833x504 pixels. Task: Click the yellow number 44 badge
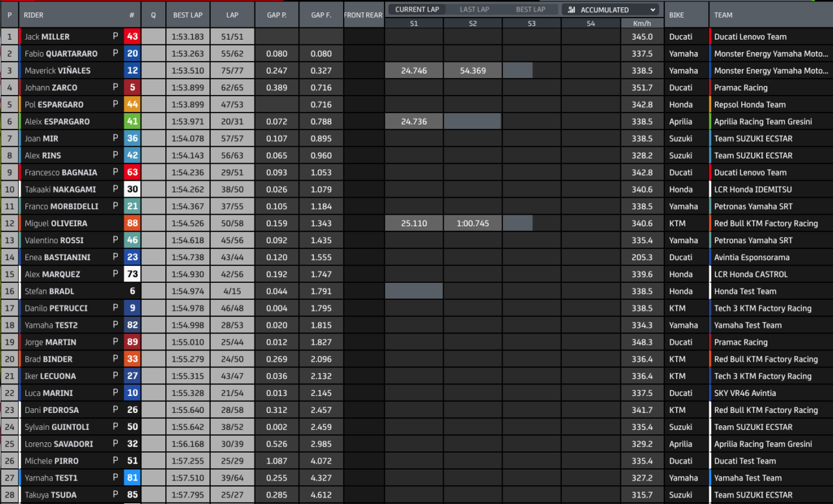(x=132, y=105)
